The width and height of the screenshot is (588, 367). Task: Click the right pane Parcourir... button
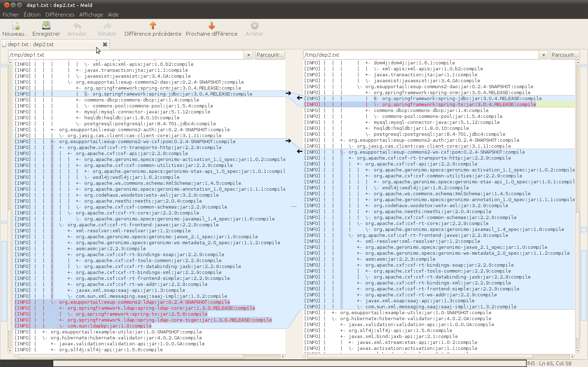[565, 55]
